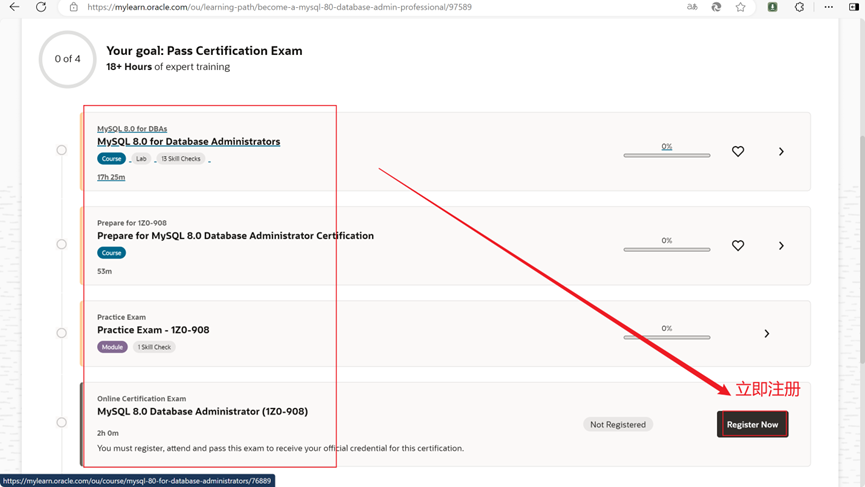Click progress bar of Prepare for MySQL 8.0 certification
865x487 pixels.
tap(667, 249)
